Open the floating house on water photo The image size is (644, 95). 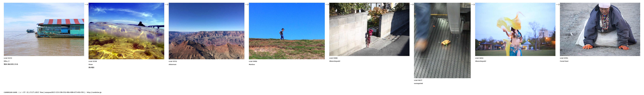44,29
